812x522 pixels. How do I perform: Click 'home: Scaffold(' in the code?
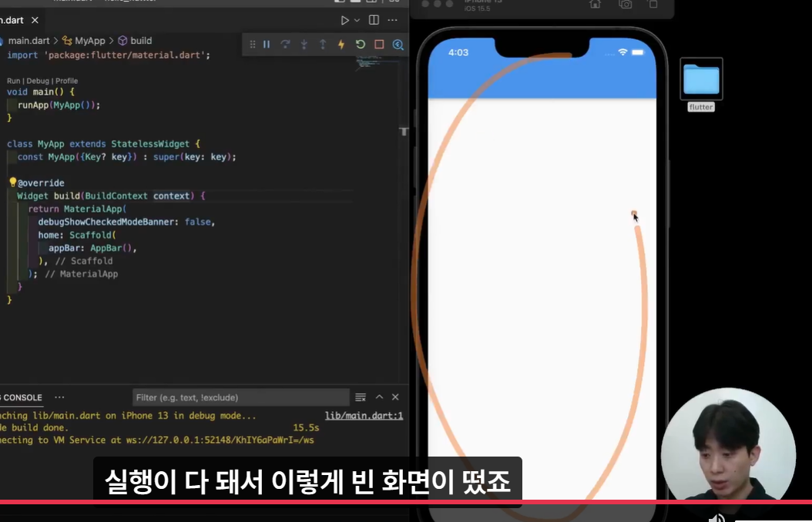[77, 235]
